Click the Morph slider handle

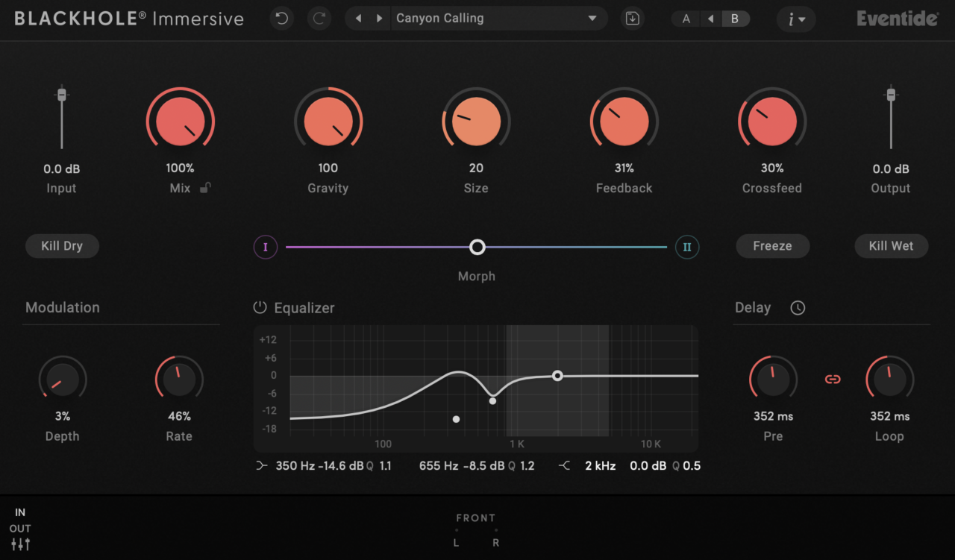[x=477, y=247]
